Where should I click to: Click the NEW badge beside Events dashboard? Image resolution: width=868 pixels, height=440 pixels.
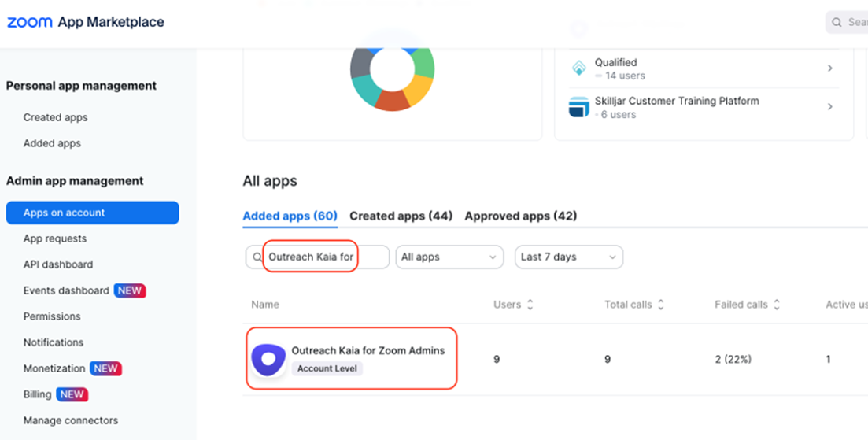tap(130, 290)
